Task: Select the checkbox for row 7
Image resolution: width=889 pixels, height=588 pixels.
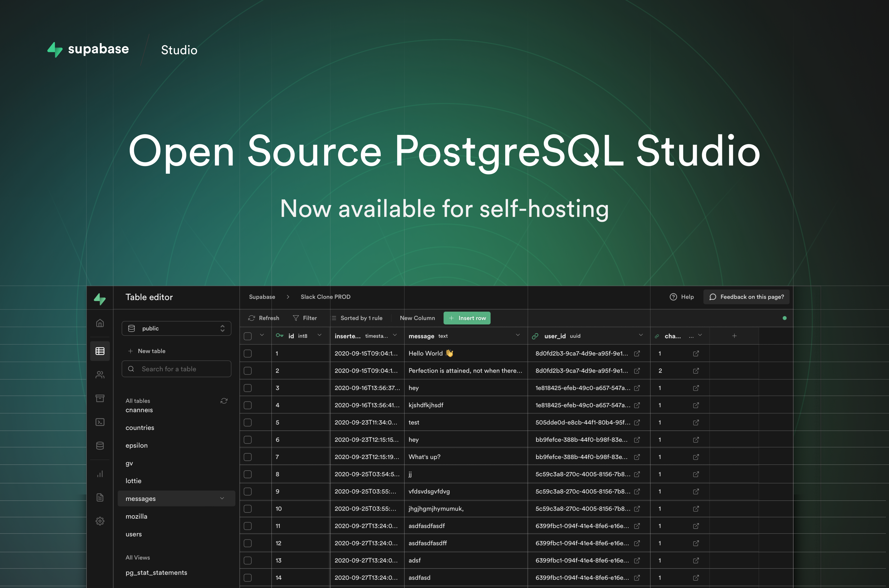Action: (x=248, y=457)
